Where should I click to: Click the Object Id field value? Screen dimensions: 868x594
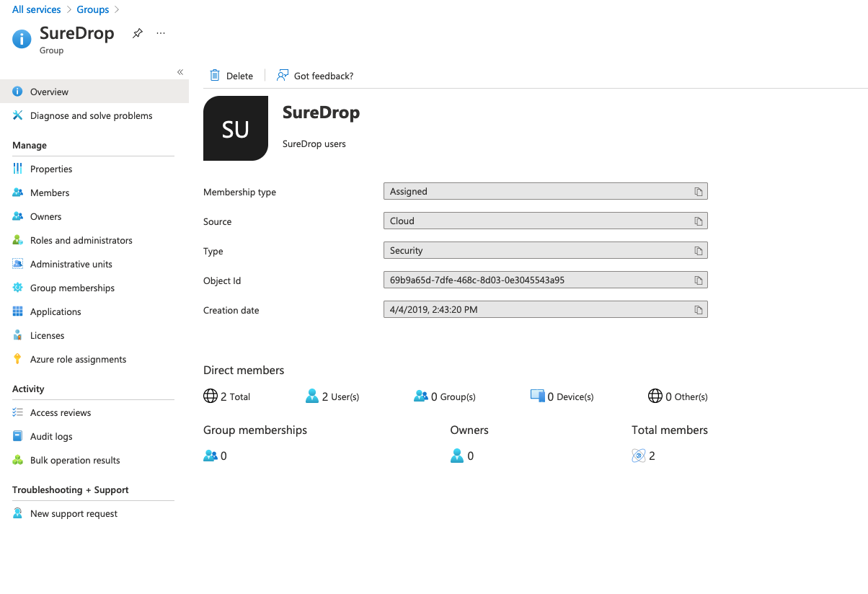click(x=546, y=280)
